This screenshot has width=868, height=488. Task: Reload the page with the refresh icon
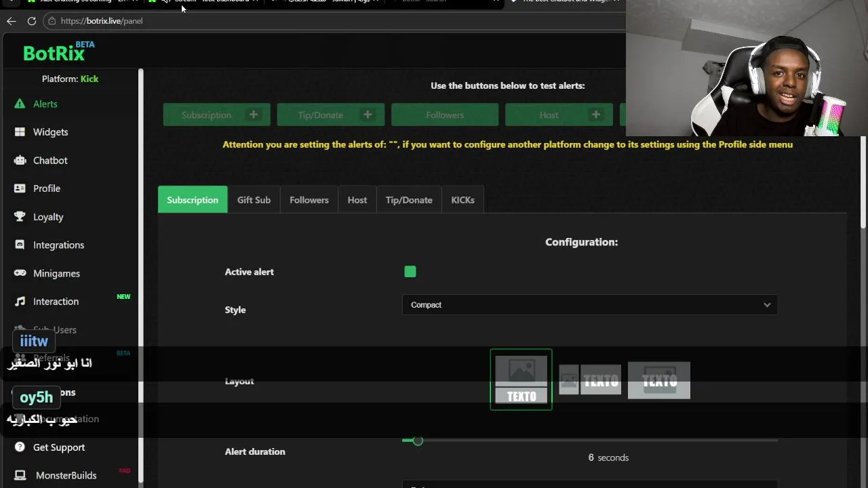32,21
